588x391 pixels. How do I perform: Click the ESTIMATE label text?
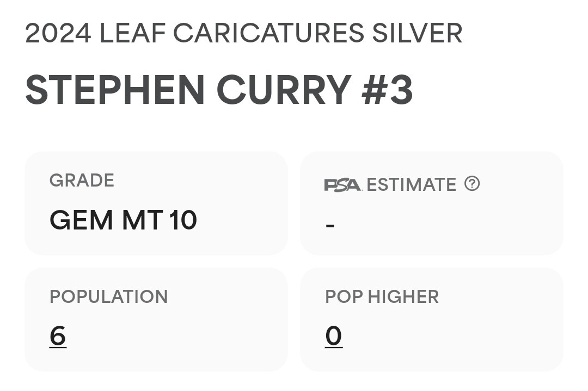[x=412, y=185]
